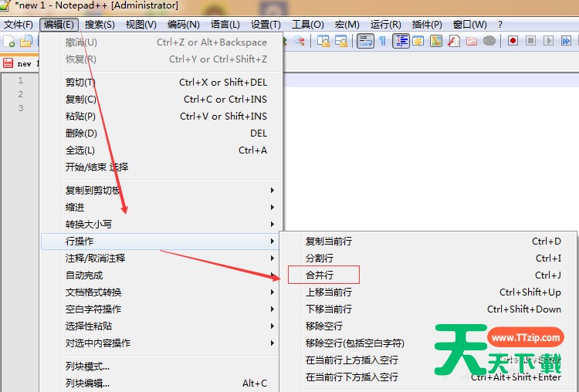Expand the 空白字符操作 submenu

[161, 309]
